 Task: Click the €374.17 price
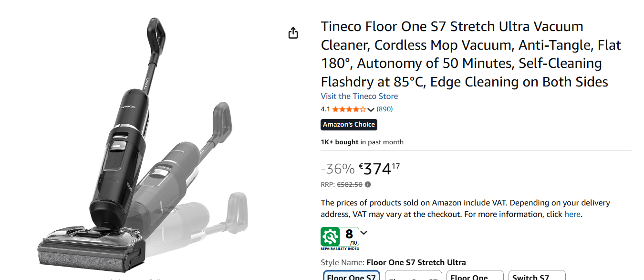[x=379, y=169]
